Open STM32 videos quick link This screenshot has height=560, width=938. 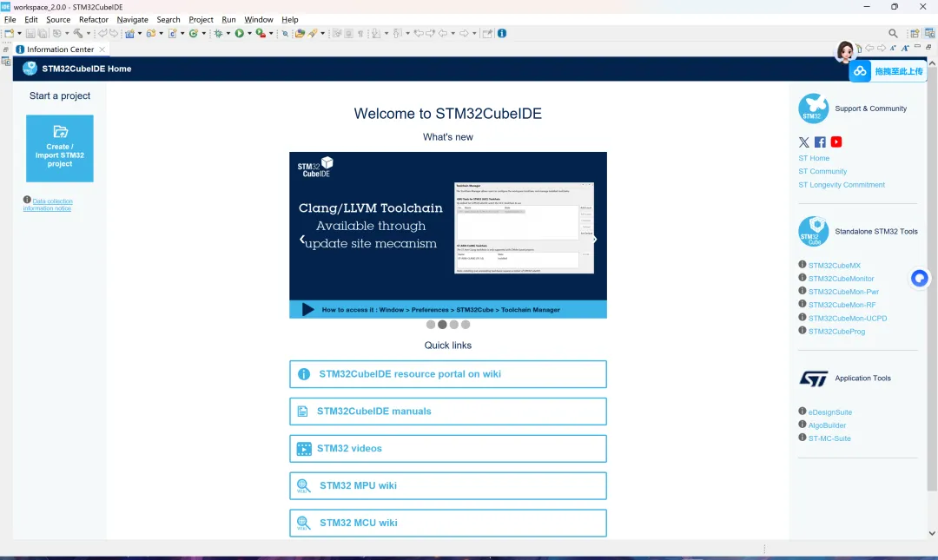[448, 448]
